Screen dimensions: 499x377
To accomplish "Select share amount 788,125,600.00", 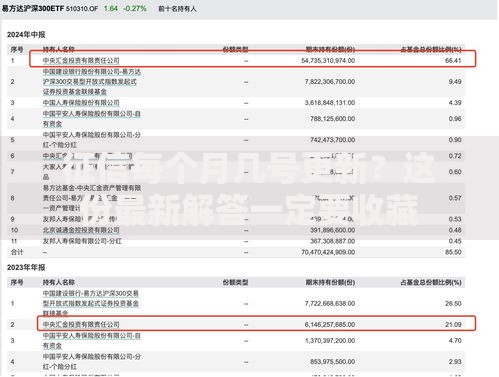I will pyautogui.click(x=332, y=119).
